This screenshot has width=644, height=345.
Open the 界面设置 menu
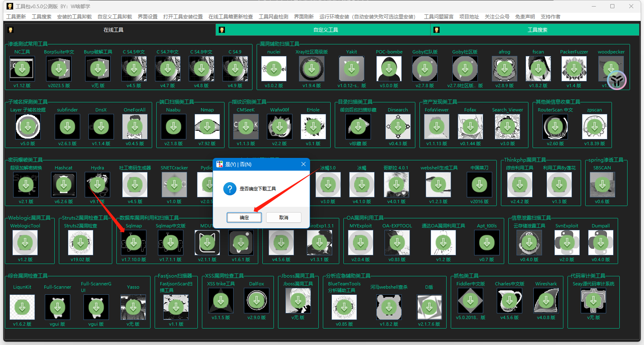click(x=148, y=17)
